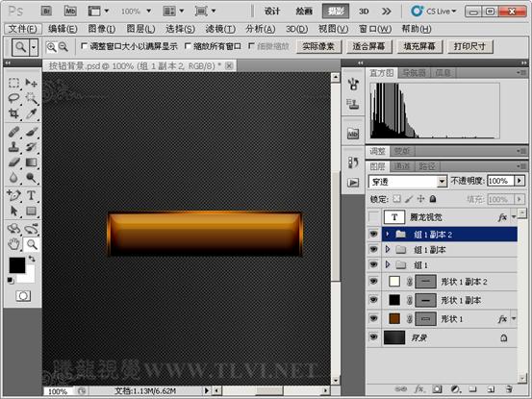Expand the 组 1 副本 2 group
532x399 pixels.
point(388,234)
